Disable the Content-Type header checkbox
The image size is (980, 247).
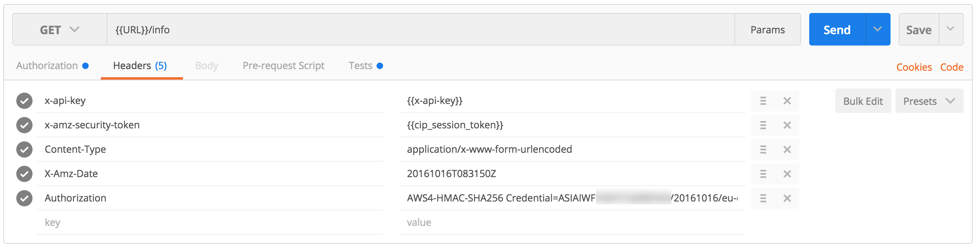point(24,149)
